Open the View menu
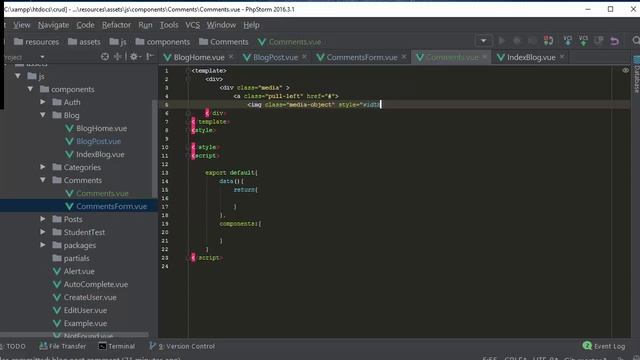The width and height of the screenshot is (640, 360). (22, 25)
